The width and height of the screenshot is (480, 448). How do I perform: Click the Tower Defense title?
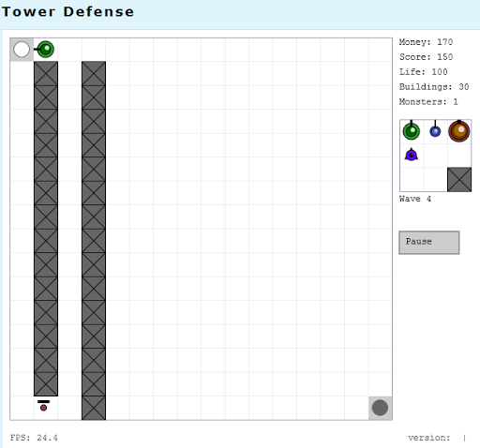[67, 12]
